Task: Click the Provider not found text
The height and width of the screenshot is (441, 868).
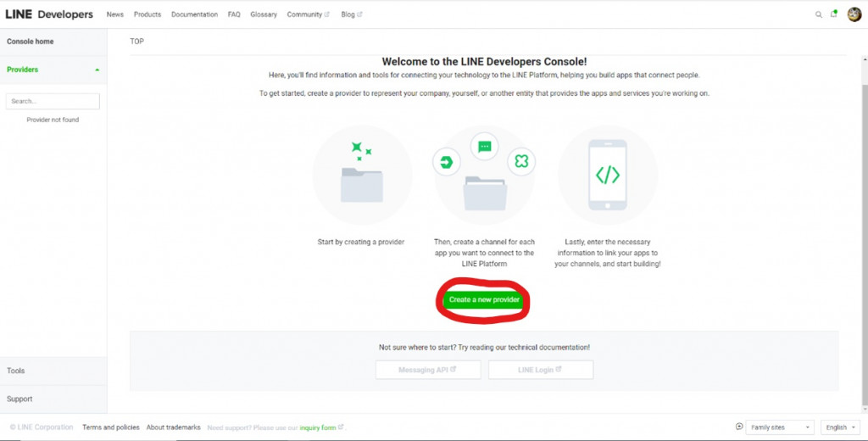Action: (53, 120)
